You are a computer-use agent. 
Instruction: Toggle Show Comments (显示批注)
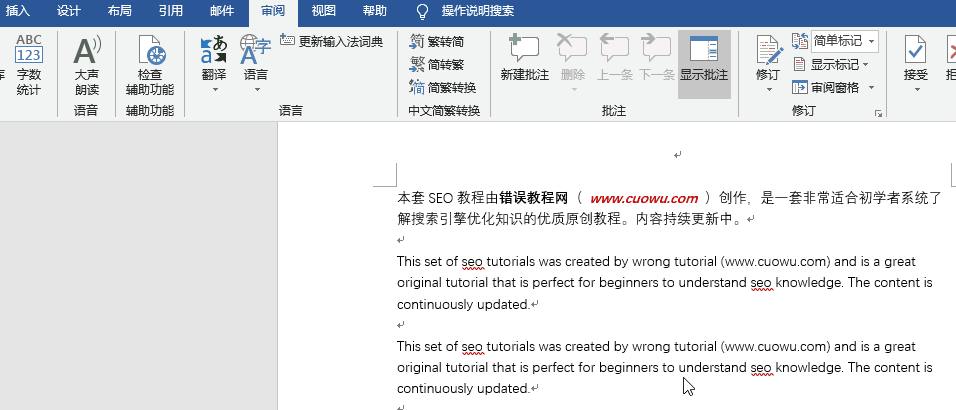pyautogui.click(x=704, y=65)
